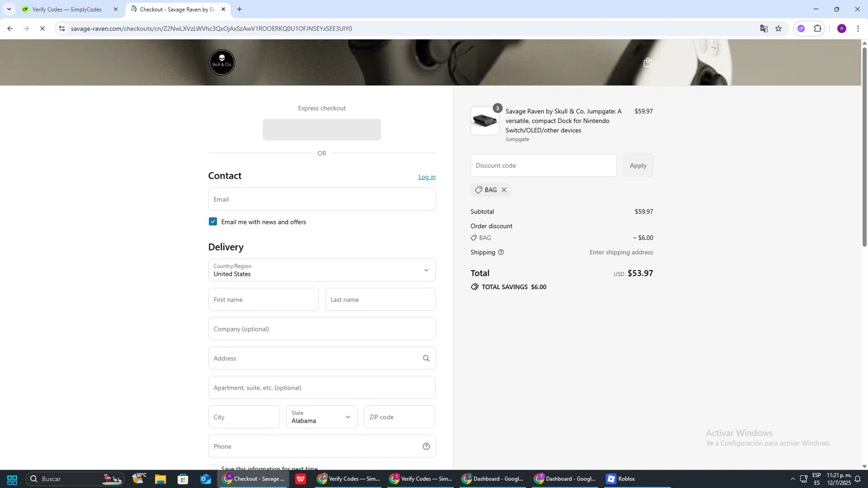Click the browser address bar URL
This screenshot has width=868, height=488.
211,28
